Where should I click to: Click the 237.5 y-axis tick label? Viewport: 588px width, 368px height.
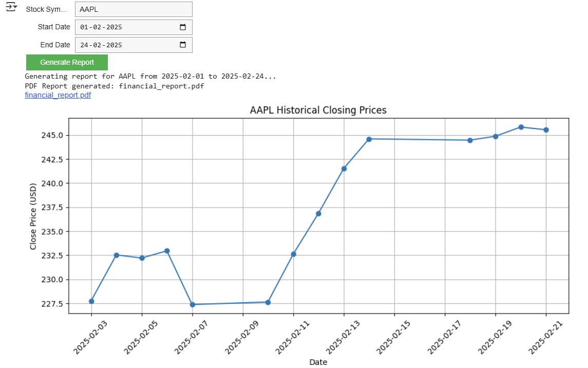tap(52, 208)
